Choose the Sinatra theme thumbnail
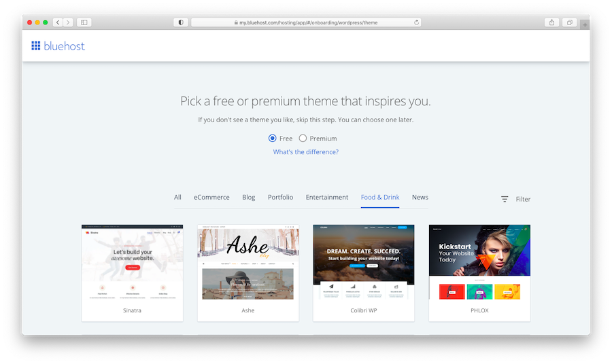Screen dimensions: 612x364 coord(133,262)
